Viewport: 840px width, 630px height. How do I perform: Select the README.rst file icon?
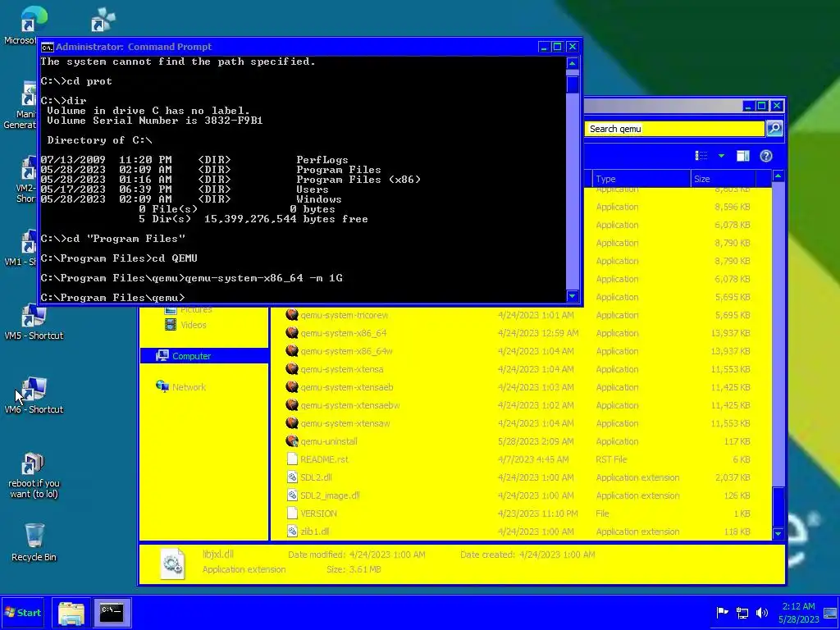[292, 459]
